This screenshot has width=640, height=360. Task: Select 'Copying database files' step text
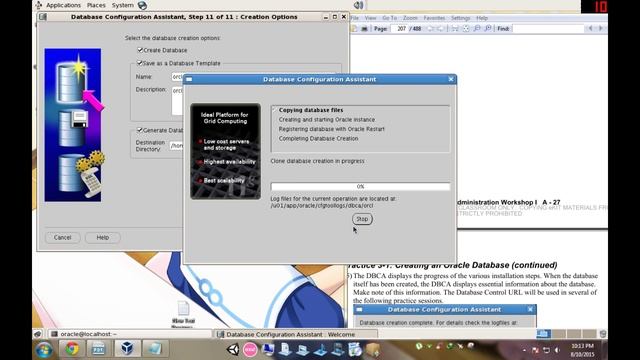(311, 110)
